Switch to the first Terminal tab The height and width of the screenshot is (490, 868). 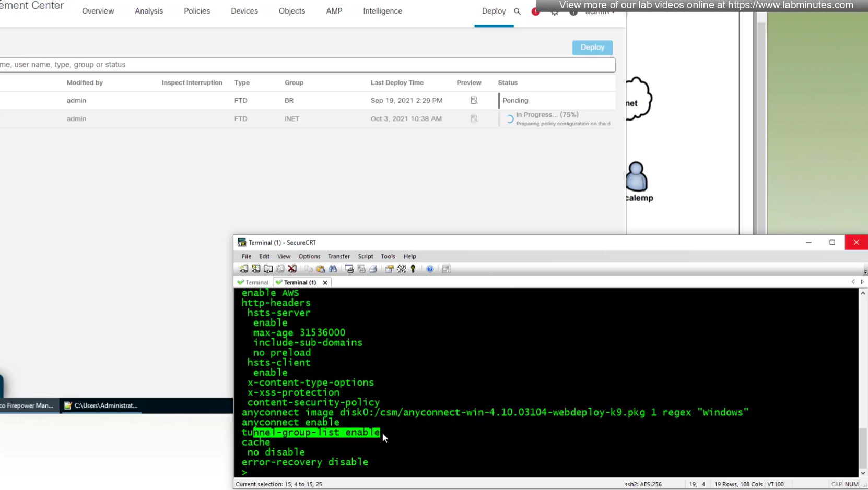253,282
